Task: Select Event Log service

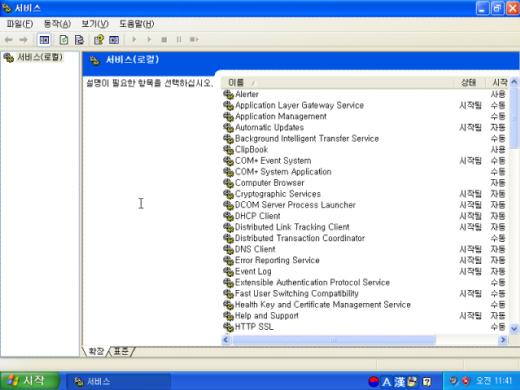Action: tap(253, 271)
